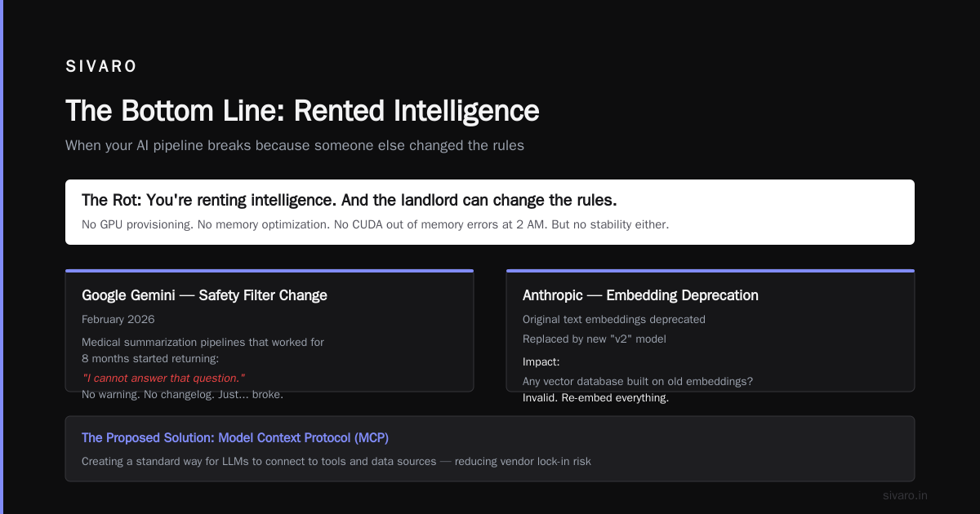The height and width of the screenshot is (514, 980).
Task: Click the sivaro.in footer link
Action: point(905,495)
